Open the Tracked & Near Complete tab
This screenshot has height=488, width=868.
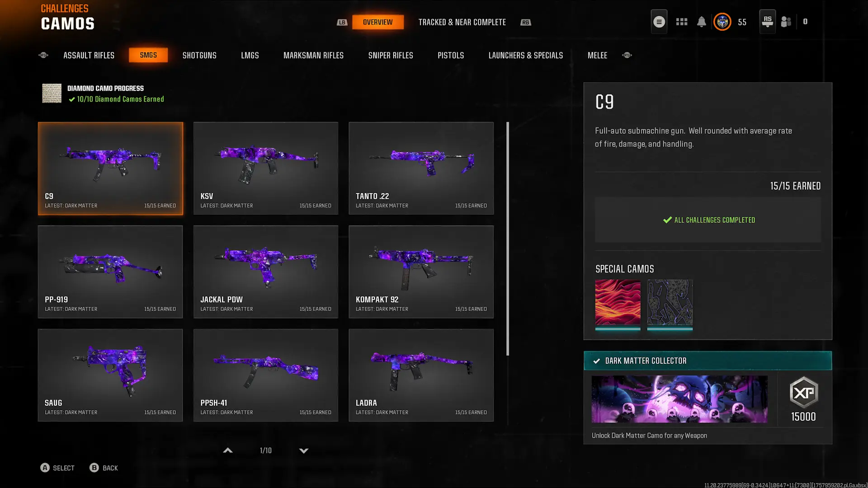(x=462, y=22)
